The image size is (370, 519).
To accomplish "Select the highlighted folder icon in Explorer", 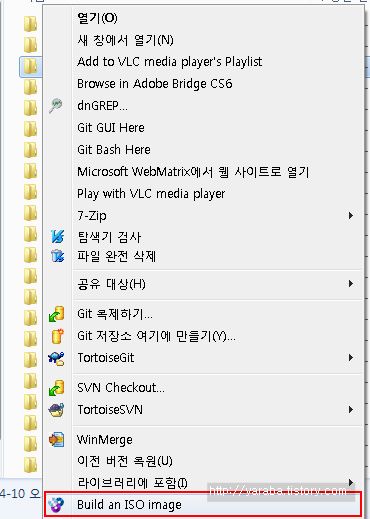I will (x=31, y=66).
